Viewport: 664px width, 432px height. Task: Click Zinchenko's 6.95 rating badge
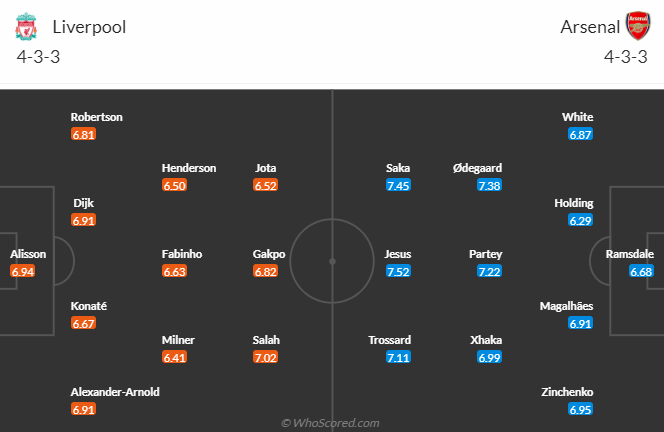point(580,409)
